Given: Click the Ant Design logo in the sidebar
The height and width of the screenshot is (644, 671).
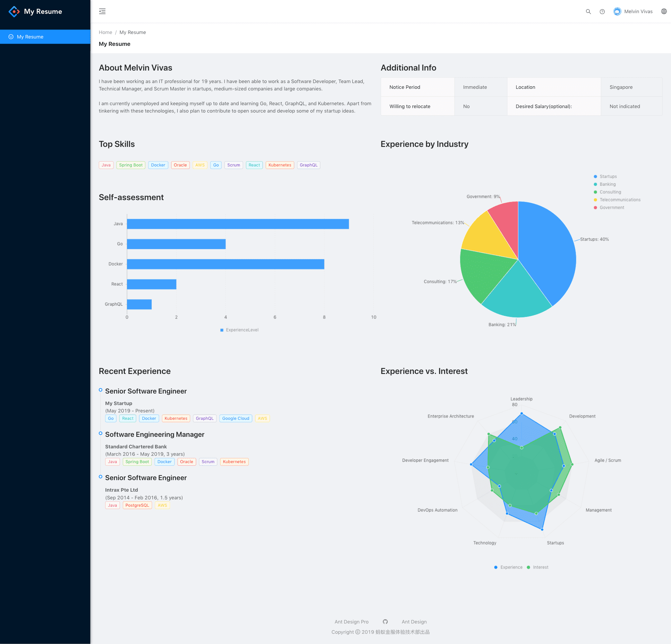Looking at the screenshot, I should click(x=14, y=11).
